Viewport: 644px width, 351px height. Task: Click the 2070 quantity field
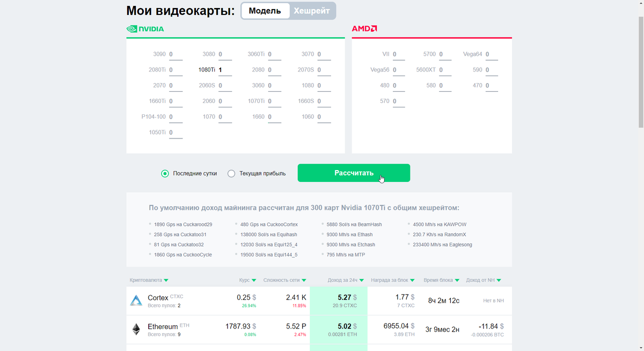pos(175,85)
